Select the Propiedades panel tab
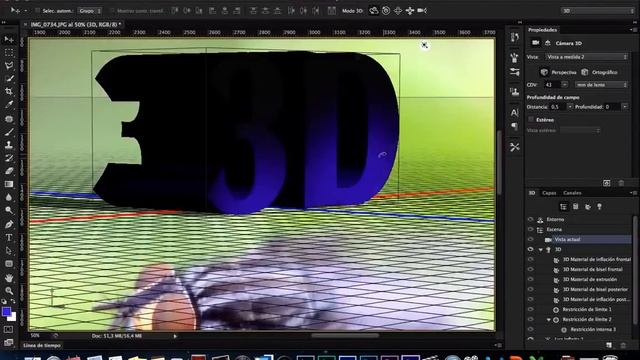The image size is (640, 360). point(542,30)
